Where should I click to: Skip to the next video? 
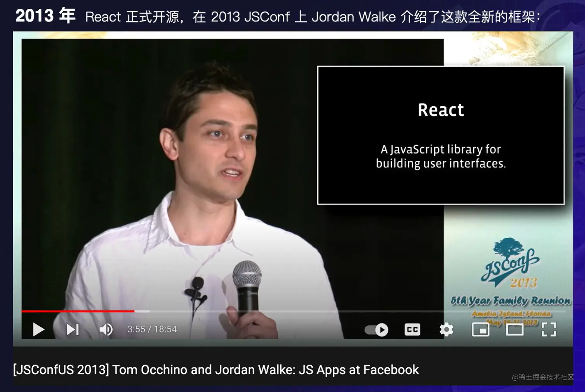(72, 330)
